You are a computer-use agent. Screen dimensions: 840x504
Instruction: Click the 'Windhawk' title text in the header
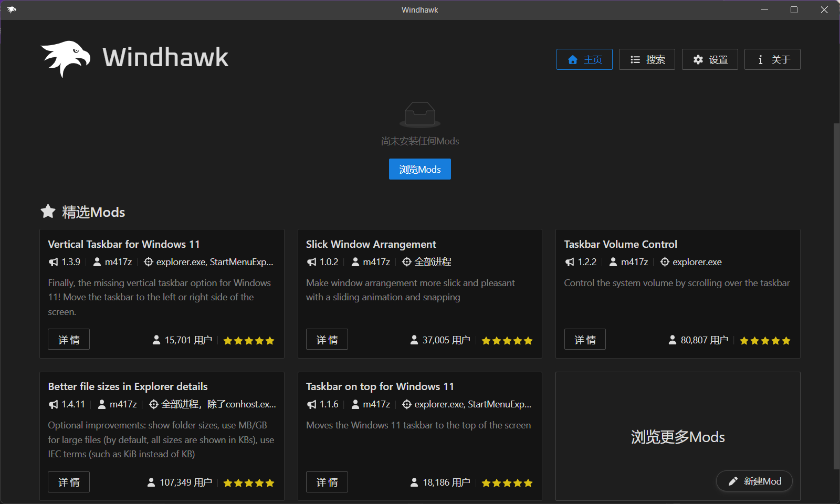[165, 57]
